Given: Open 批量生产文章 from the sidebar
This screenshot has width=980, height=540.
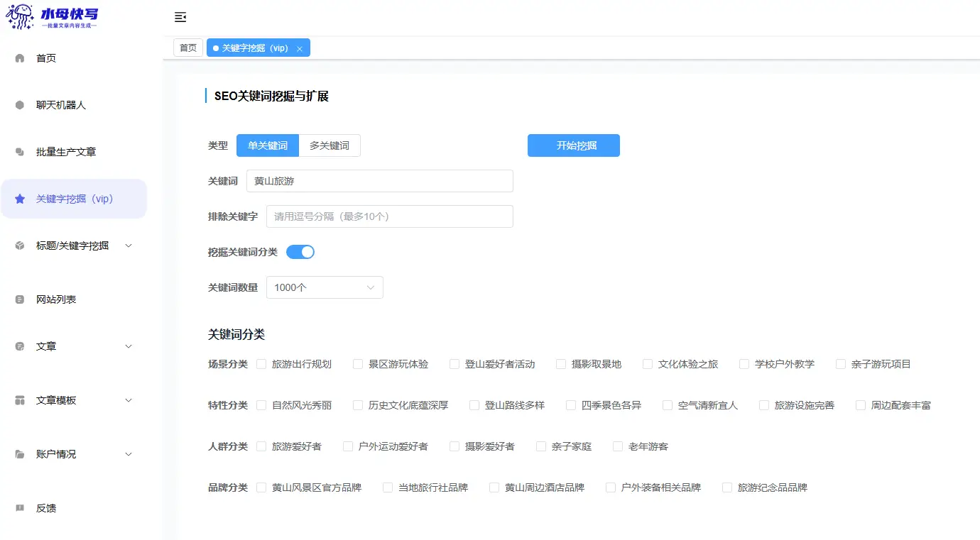Looking at the screenshot, I should pyautogui.click(x=19, y=151).
